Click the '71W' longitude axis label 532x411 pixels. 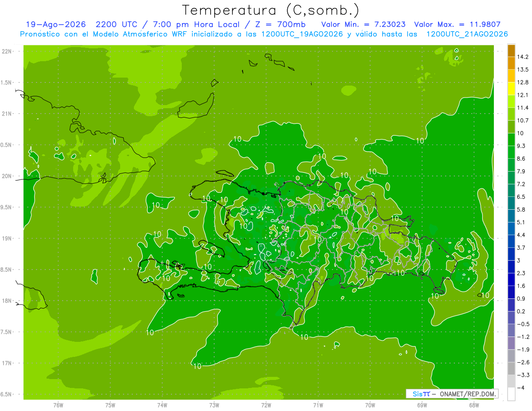pyautogui.click(x=318, y=405)
